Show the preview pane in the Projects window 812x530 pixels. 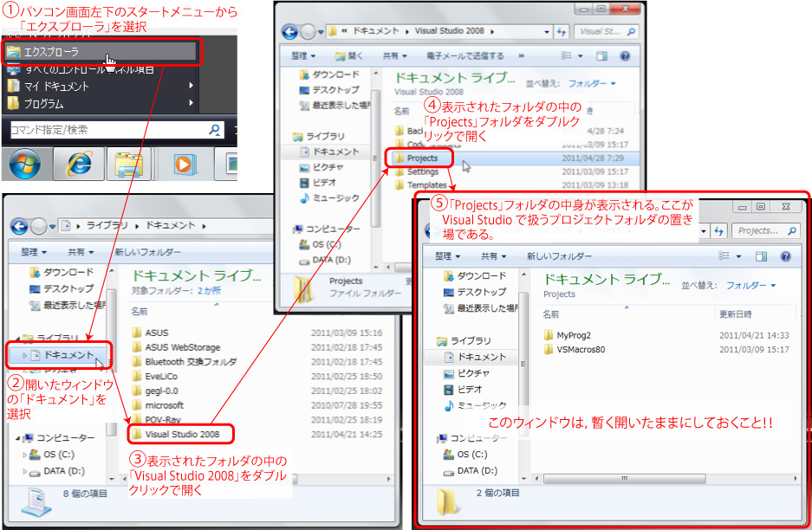click(761, 256)
